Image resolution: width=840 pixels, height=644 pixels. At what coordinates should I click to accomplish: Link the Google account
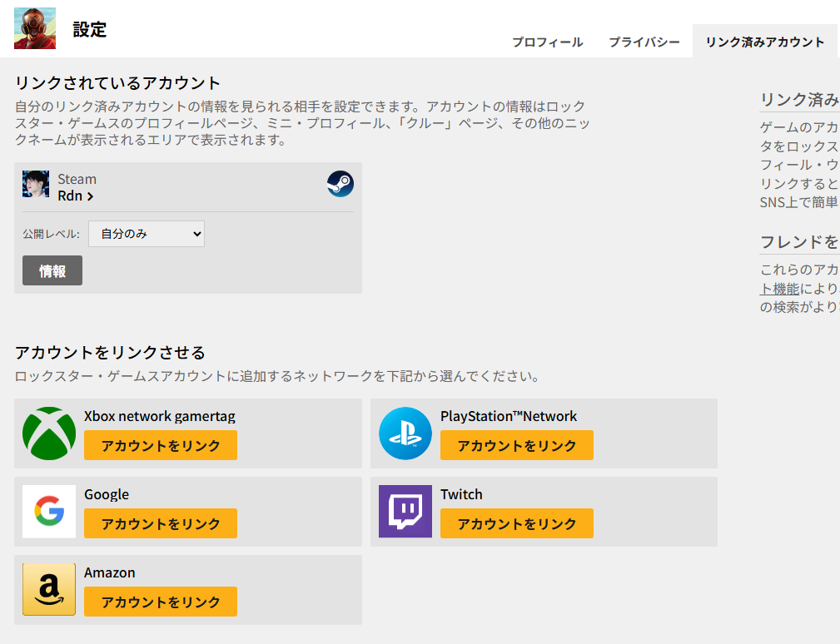point(161,523)
